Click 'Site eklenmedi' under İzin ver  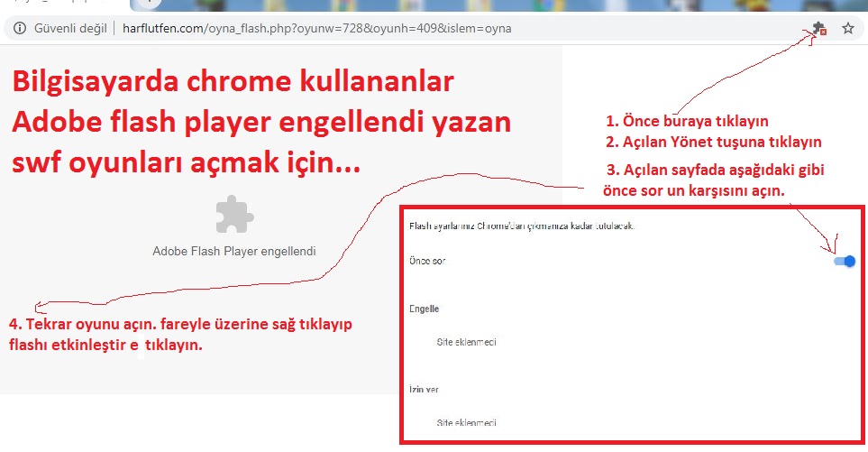[466, 422]
